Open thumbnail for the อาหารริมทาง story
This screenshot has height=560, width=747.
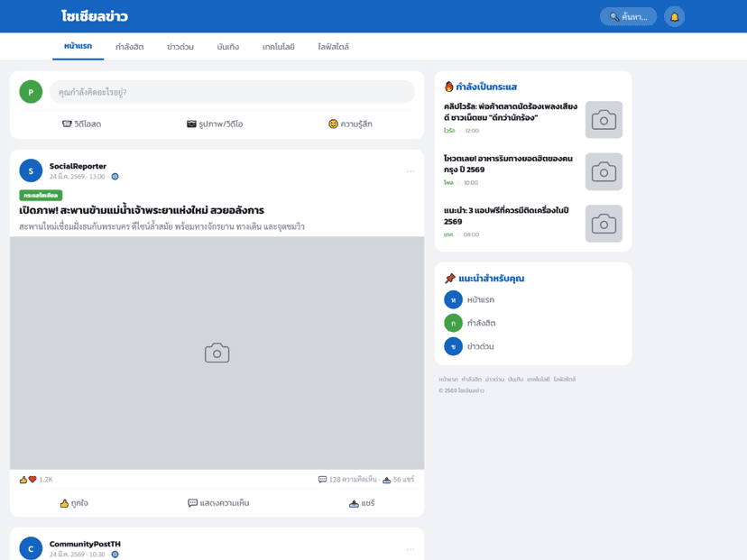[x=604, y=171]
